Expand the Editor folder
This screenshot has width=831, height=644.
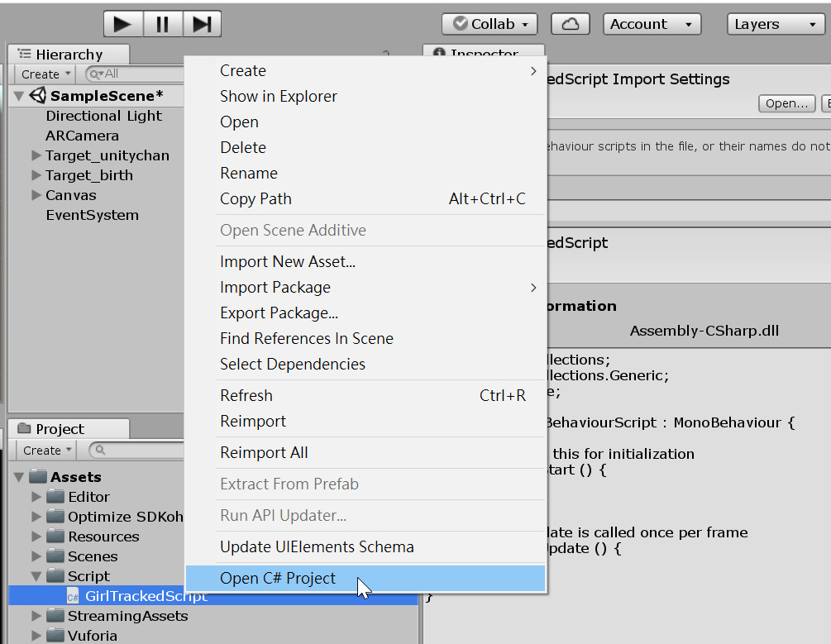pos(36,497)
